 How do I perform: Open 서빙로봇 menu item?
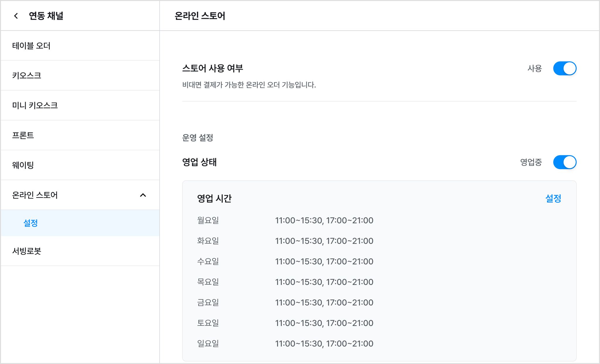(80, 251)
